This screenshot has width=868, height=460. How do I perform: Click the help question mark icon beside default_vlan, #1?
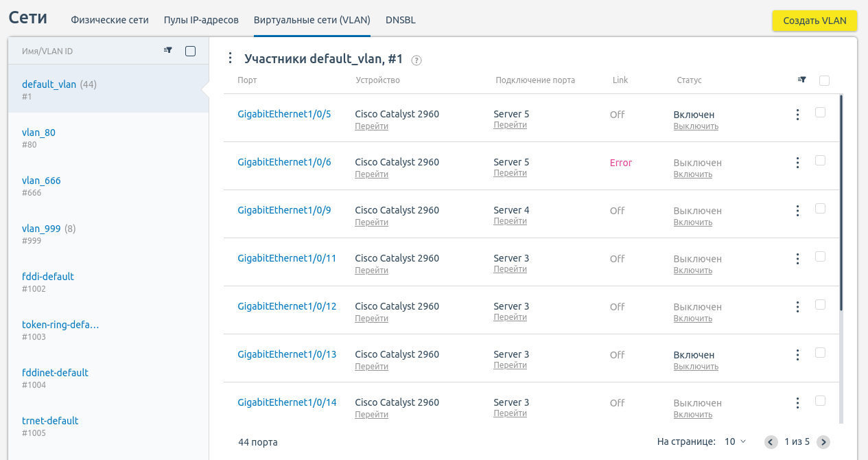click(417, 60)
